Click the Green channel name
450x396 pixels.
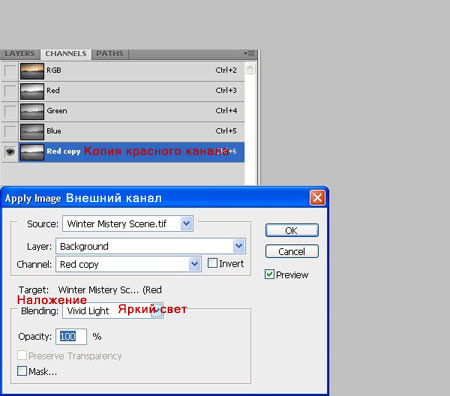point(57,111)
